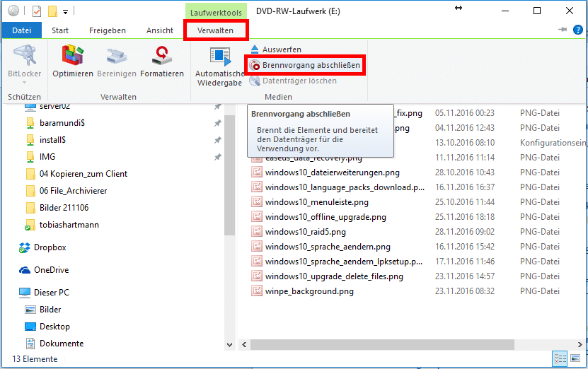
Task: Click the DVD drive icon in title bar
Action: click(x=13, y=11)
